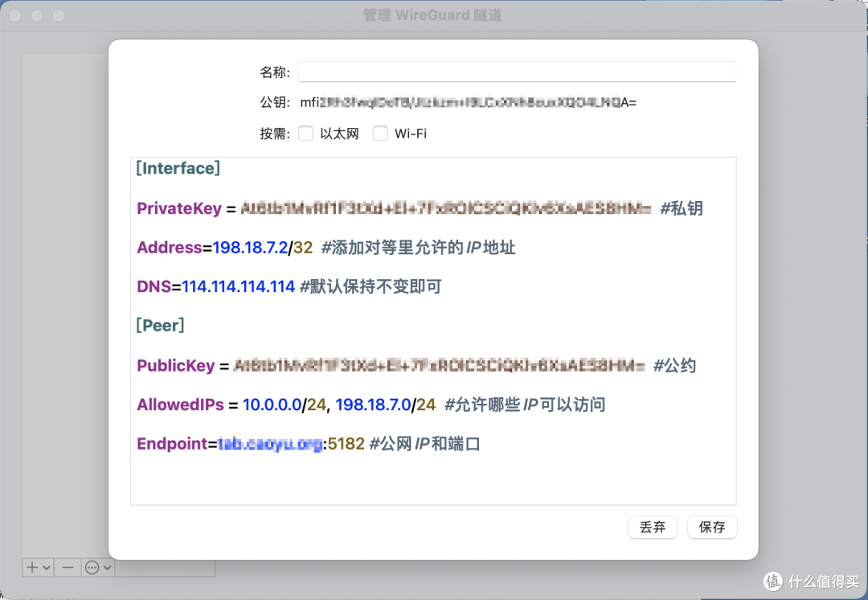The image size is (868, 600).
Task: Toggle the Wi-Fi on-demand checkbox
Action: coord(380,134)
